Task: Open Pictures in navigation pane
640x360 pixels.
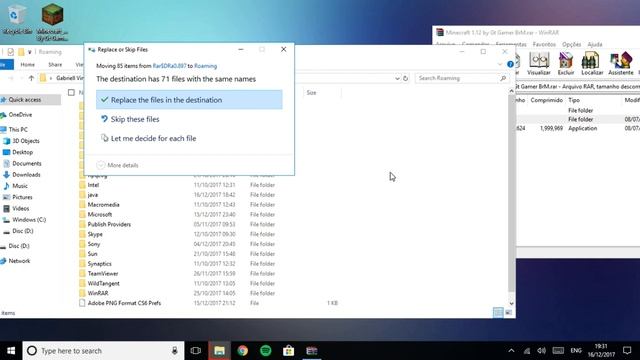Action: click(22, 197)
